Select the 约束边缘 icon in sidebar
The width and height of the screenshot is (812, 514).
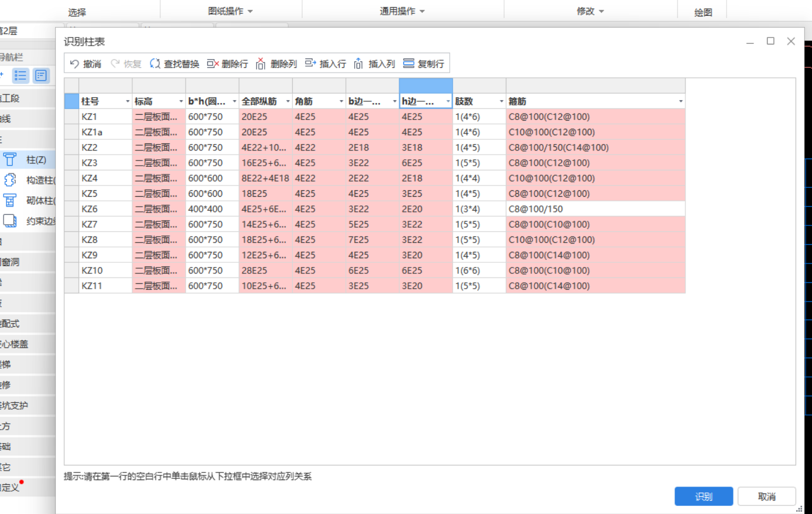(x=10, y=221)
